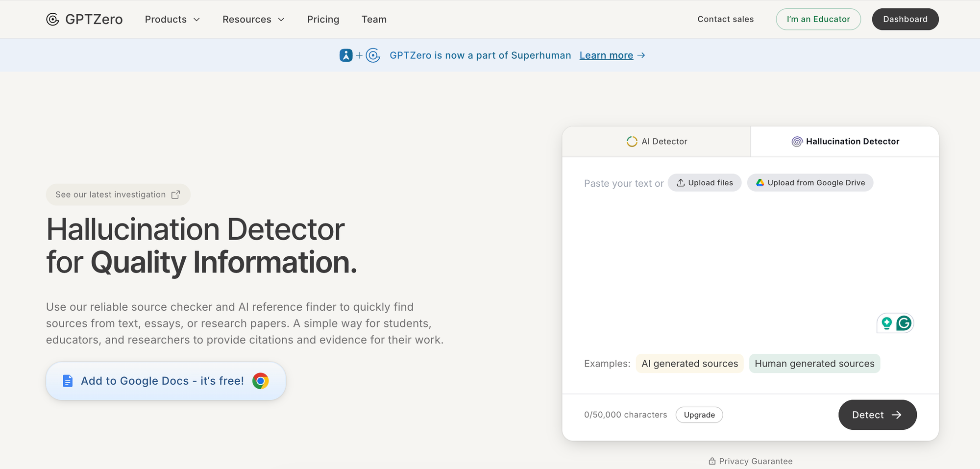Open the Team page
The image size is (980, 469).
coord(374,20)
